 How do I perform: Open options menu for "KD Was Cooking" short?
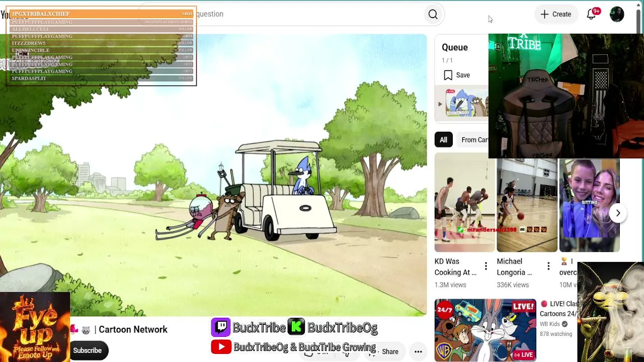coord(486,266)
